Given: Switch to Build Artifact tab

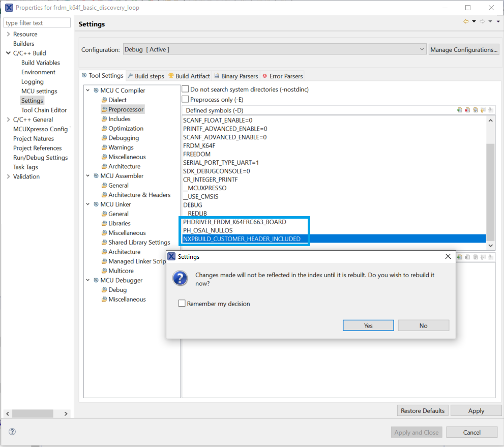Looking at the screenshot, I should (x=189, y=76).
